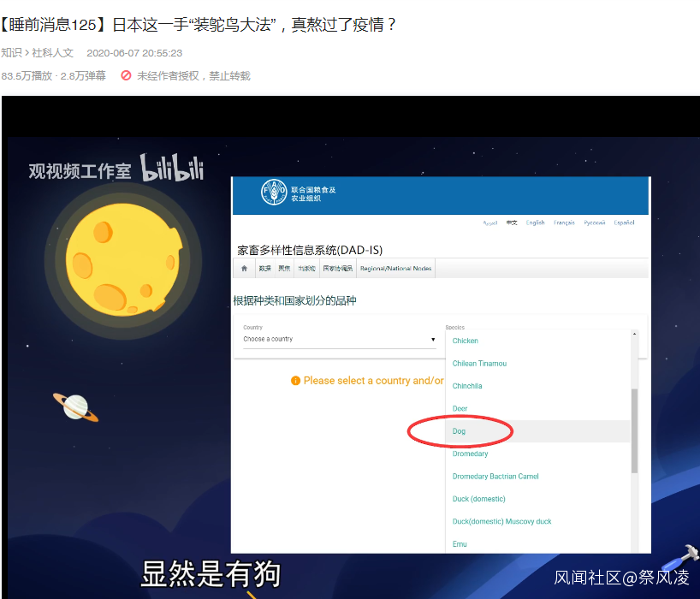Click the bilibili logo watermark
The image size is (700, 599).
[172, 168]
